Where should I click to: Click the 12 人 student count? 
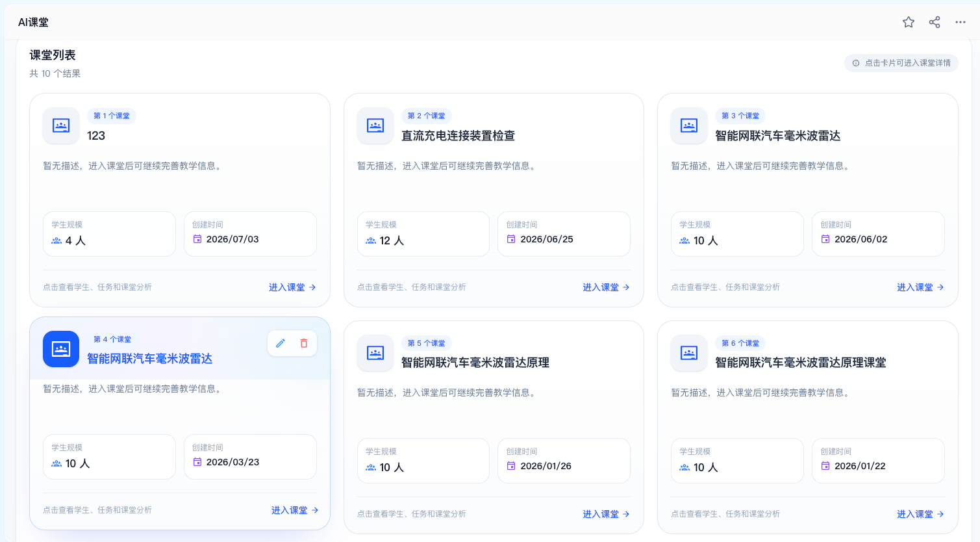[392, 240]
